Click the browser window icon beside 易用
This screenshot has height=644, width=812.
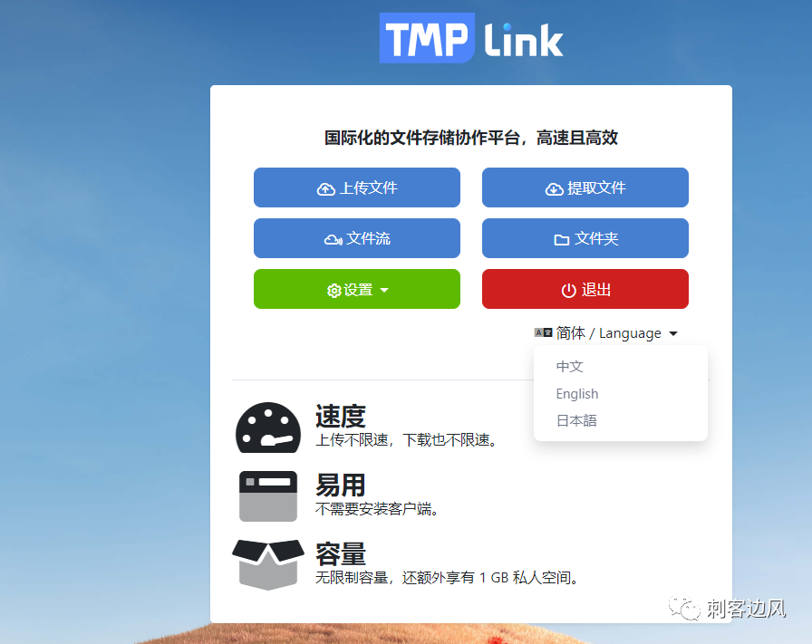tap(268, 496)
